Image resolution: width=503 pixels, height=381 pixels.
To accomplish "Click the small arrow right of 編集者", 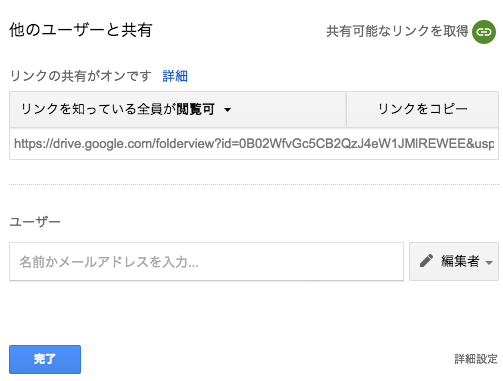I will click(x=489, y=262).
